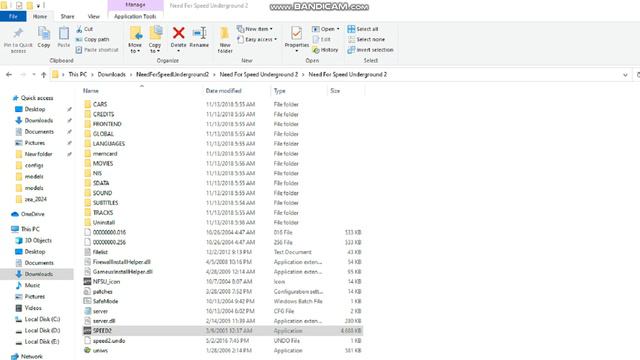This screenshot has height=360, width=640.
Task: Switch to the Share ribbon tab
Action: tap(67, 16)
